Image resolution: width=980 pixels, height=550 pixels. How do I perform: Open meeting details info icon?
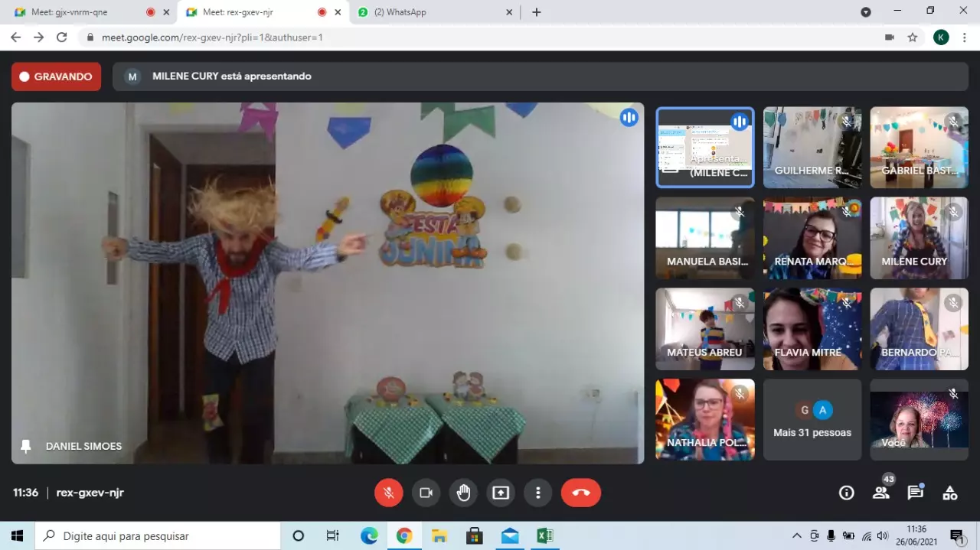pos(846,493)
